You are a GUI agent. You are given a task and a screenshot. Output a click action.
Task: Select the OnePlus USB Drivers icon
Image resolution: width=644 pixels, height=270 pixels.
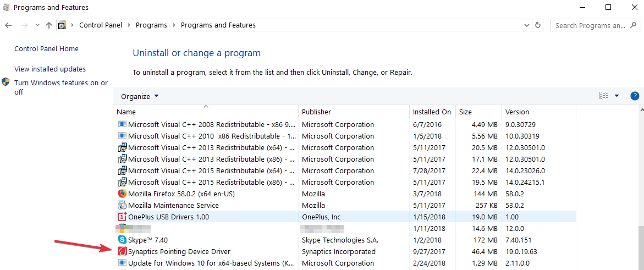122,217
